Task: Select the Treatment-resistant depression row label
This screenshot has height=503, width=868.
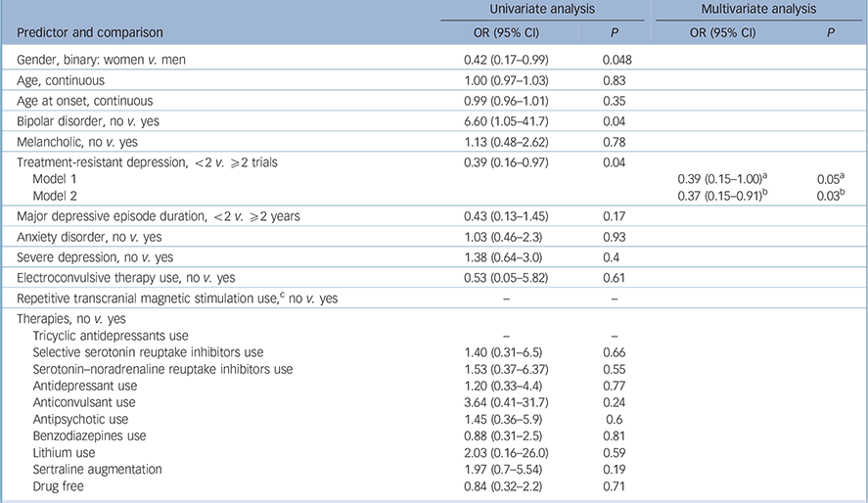Action: click(x=137, y=162)
